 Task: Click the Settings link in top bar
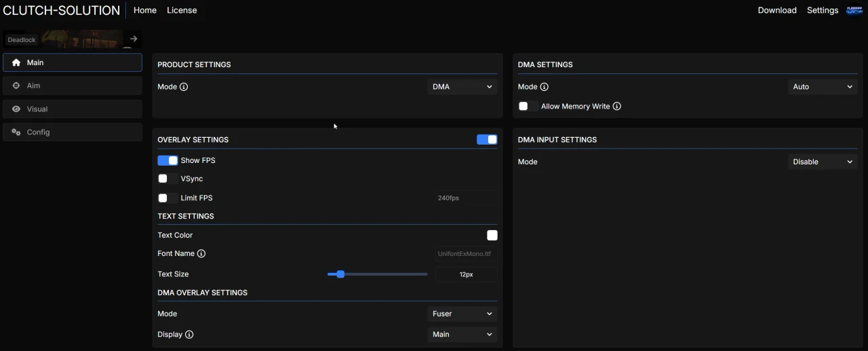click(x=823, y=10)
